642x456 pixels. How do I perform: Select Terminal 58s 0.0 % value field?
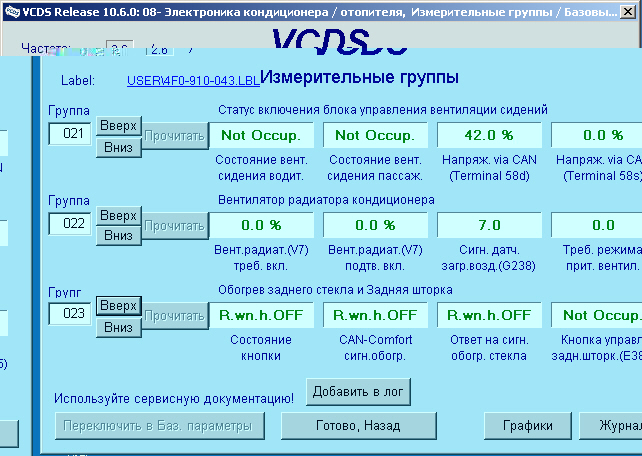coord(597,135)
